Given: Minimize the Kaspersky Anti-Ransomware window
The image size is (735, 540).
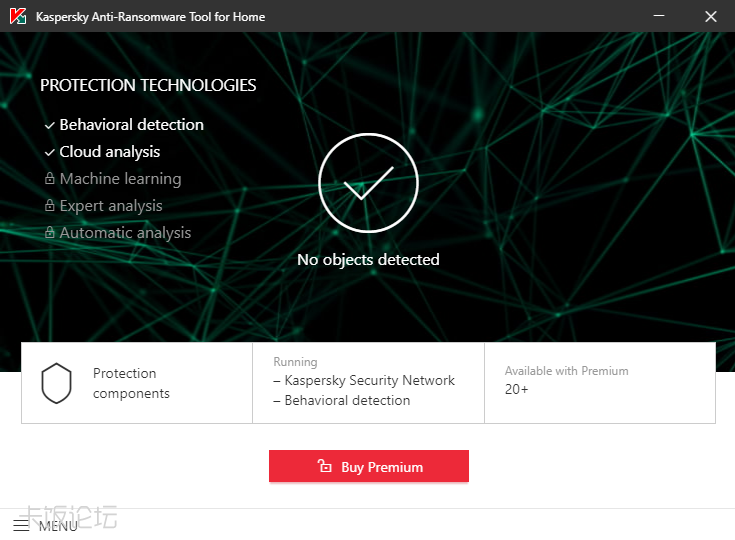Looking at the screenshot, I should [660, 16].
